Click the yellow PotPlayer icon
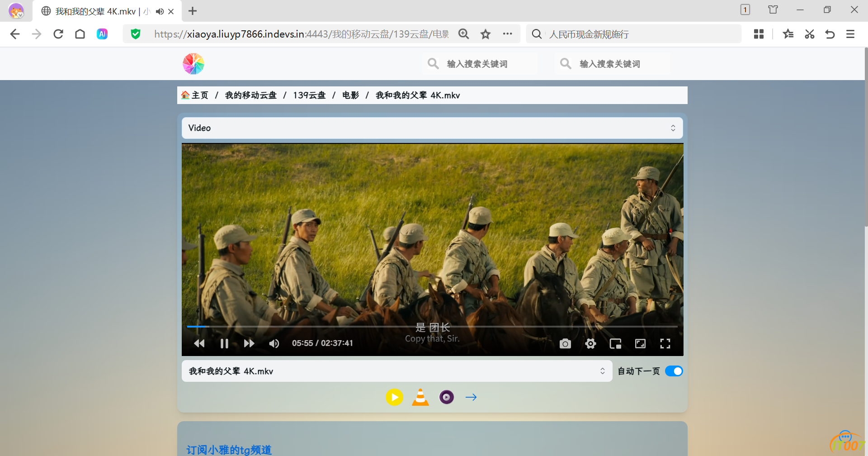The width and height of the screenshot is (868, 456). [x=394, y=397]
